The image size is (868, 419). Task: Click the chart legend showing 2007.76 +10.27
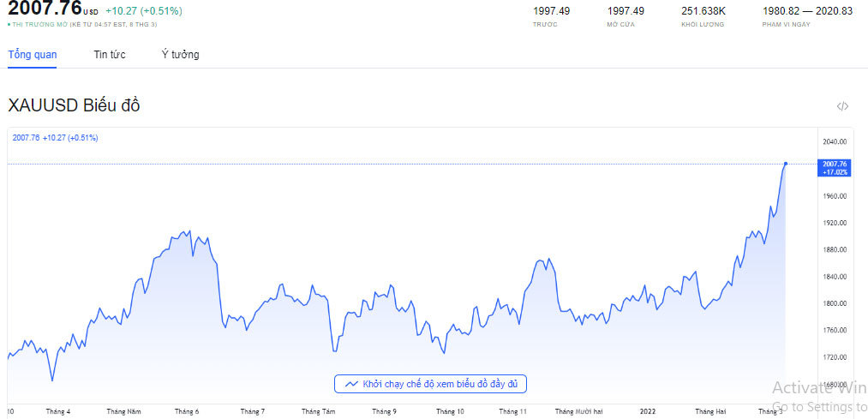click(55, 138)
